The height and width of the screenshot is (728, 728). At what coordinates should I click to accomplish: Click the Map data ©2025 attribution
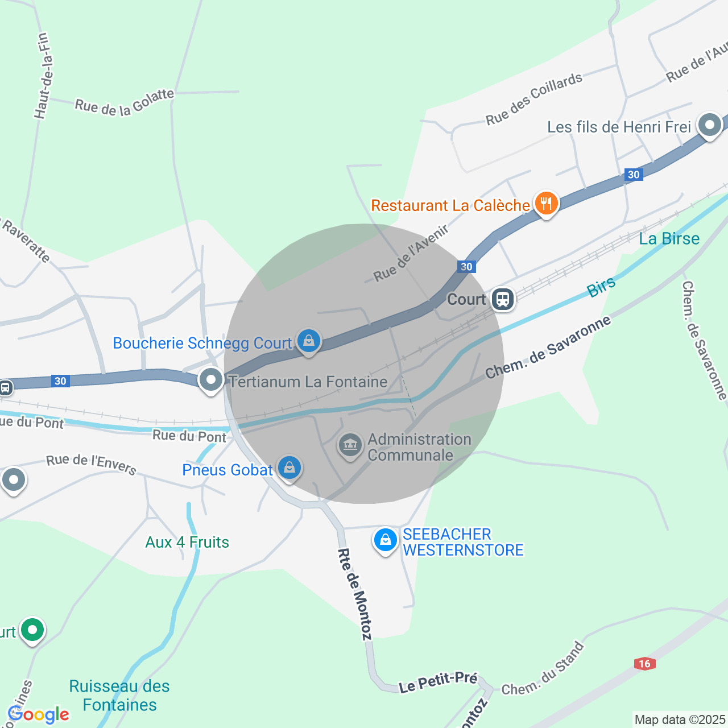coord(680,719)
